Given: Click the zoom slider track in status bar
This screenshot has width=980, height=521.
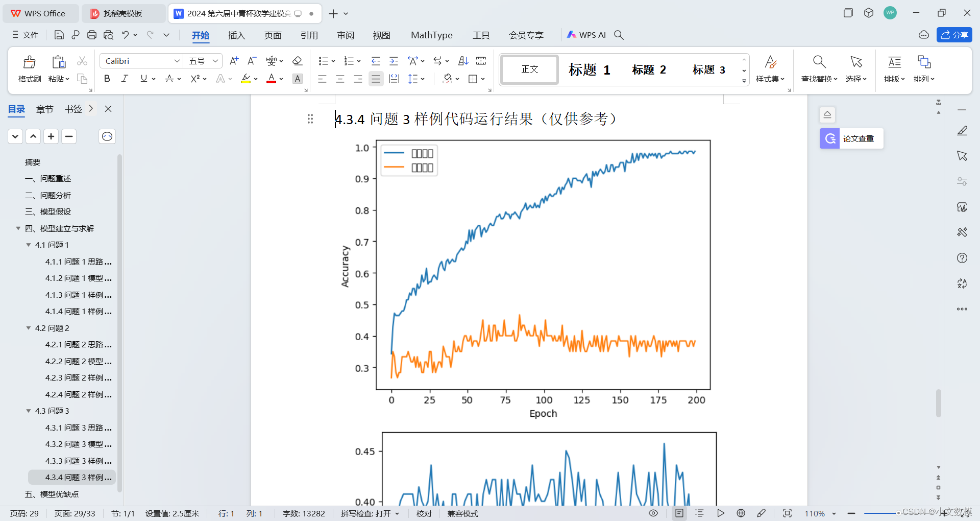Looking at the screenshot, I should coord(903,513).
